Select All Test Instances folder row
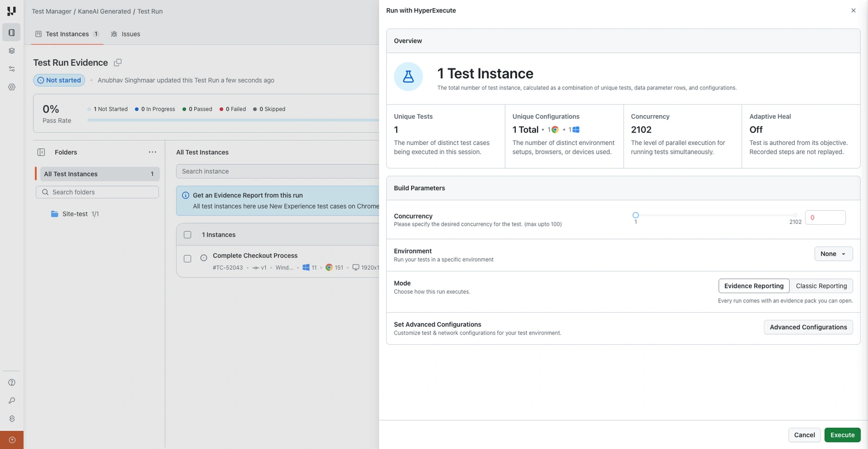Screen dimensions: 868x449 coord(100,174)
